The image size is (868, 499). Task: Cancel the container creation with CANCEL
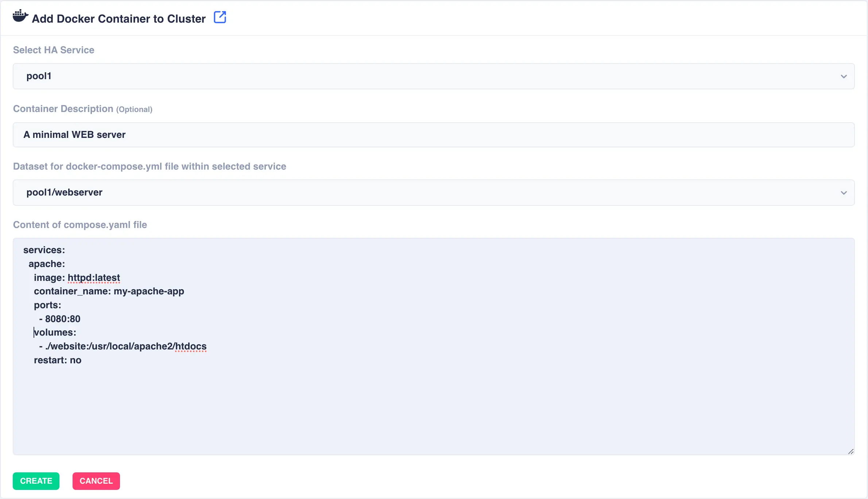[x=96, y=481]
